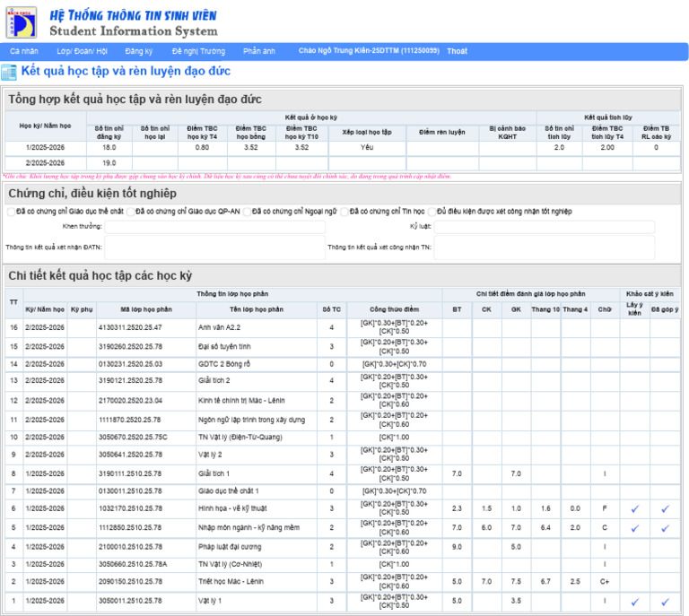The image size is (689, 616).
Task: Click course Ngôn ngữ lập trình trong xây dựng
Action: pyautogui.click(x=251, y=420)
